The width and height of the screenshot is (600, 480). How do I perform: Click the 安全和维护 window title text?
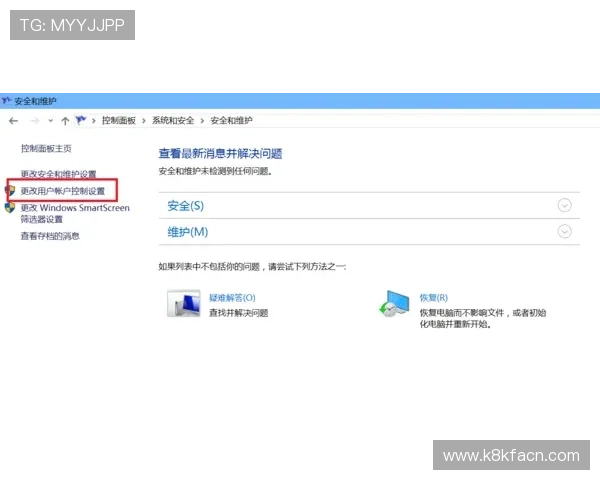[x=35, y=101]
